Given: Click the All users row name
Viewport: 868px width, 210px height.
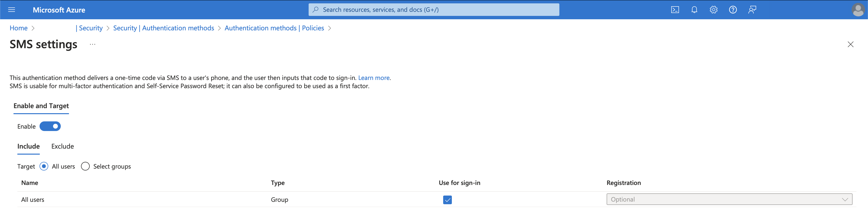Looking at the screenshot, I should (33, 200).
